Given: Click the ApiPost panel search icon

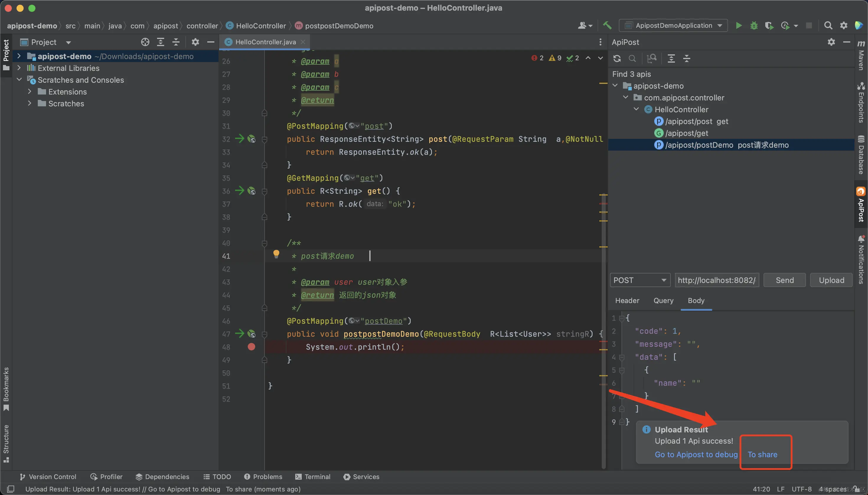Looking at the screenshot, I should (x=632, y=58).
